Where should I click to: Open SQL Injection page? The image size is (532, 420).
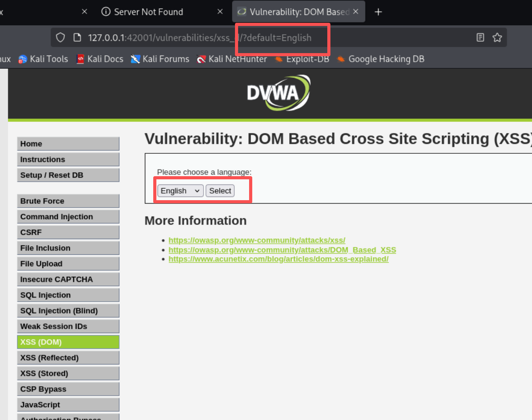[68, 295]
